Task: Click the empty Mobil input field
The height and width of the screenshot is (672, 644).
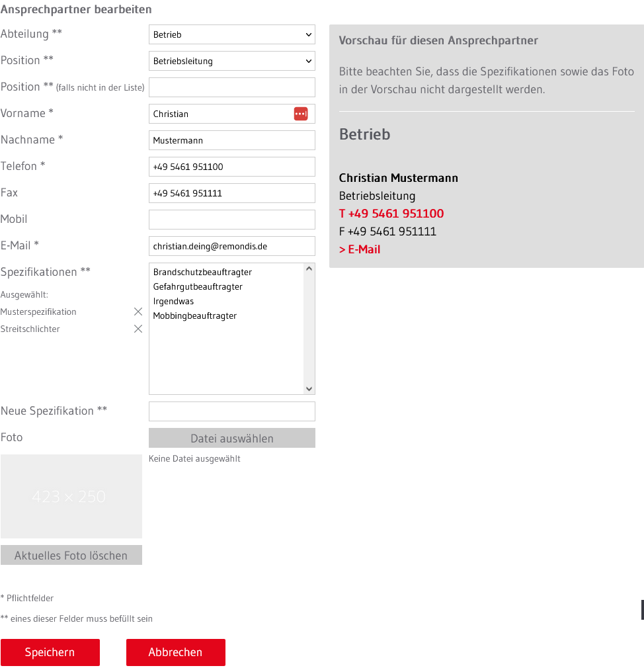Action: click(232, 220)
